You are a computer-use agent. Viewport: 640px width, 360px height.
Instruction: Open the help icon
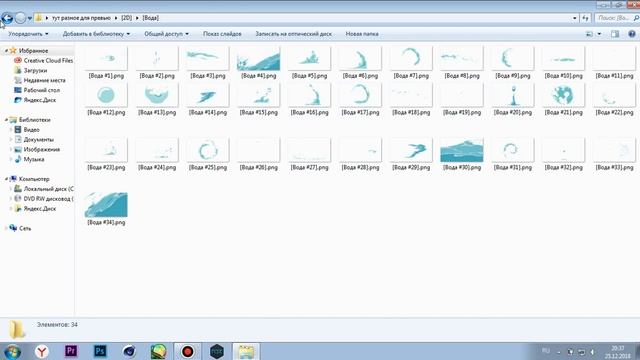pos(632,34)
